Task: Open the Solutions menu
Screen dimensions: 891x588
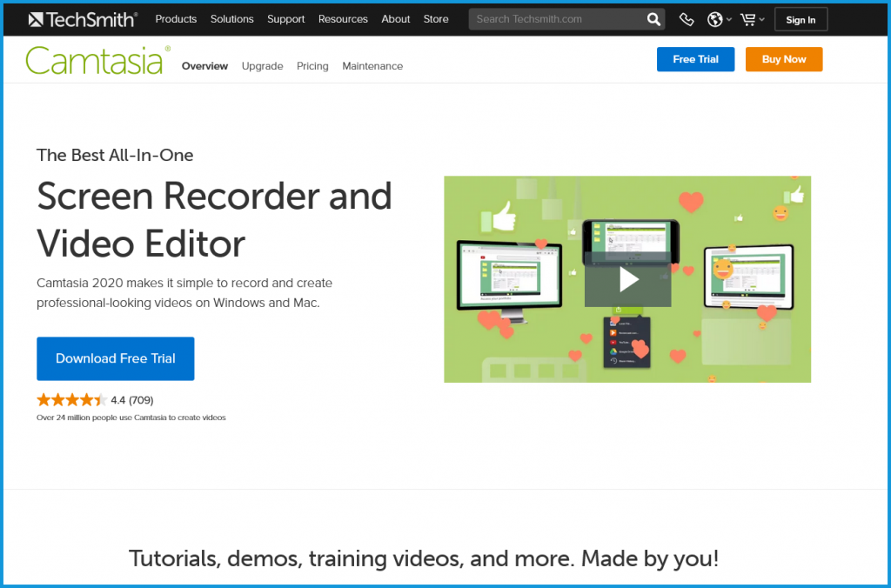Action: coord(231,19)
